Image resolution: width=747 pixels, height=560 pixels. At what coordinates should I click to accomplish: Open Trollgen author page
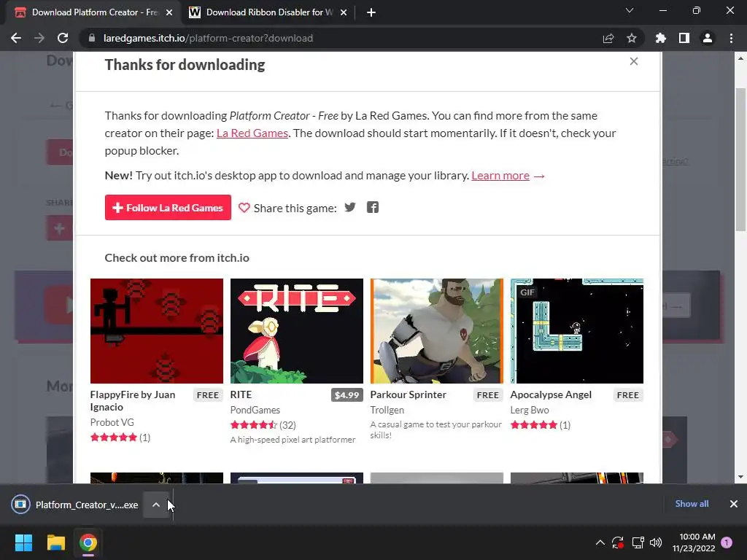point(387,410)
